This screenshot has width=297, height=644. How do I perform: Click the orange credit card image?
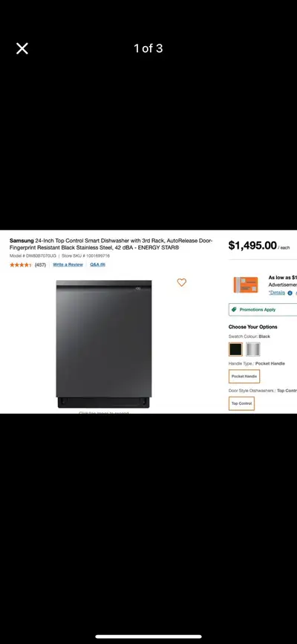point(246,284)
